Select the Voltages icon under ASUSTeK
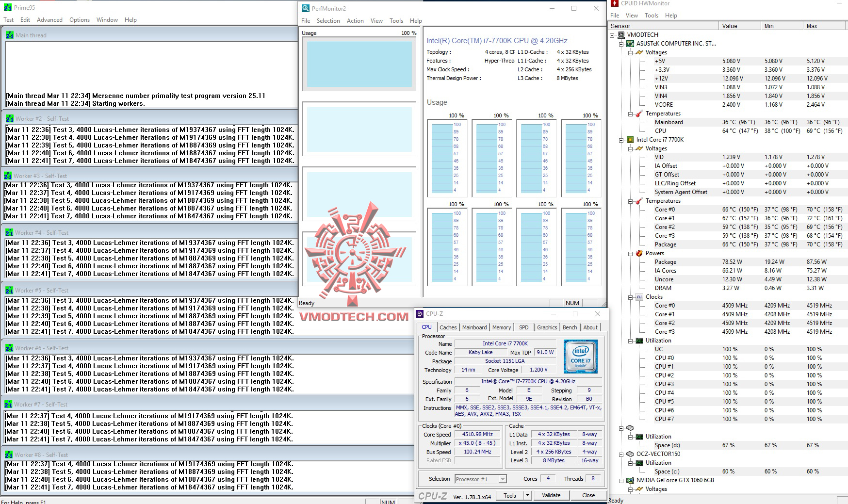This screenshot has height=504, width=848. (x=639, y=52)
